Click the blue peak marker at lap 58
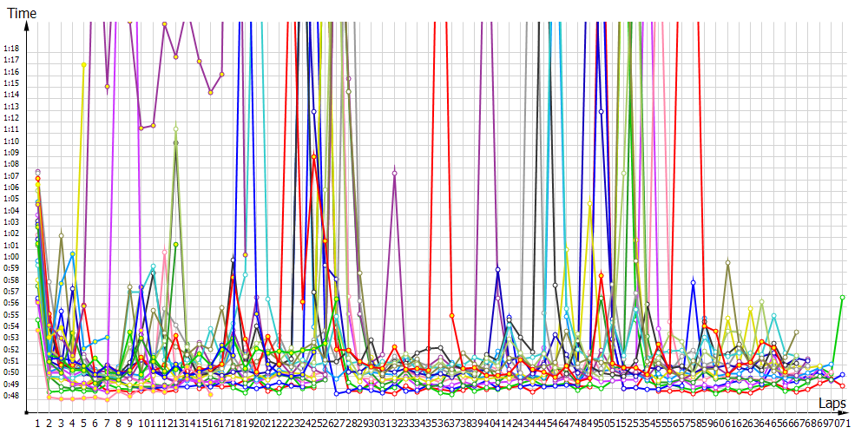Screen dimensions: 868x434 tap(693, 281)
